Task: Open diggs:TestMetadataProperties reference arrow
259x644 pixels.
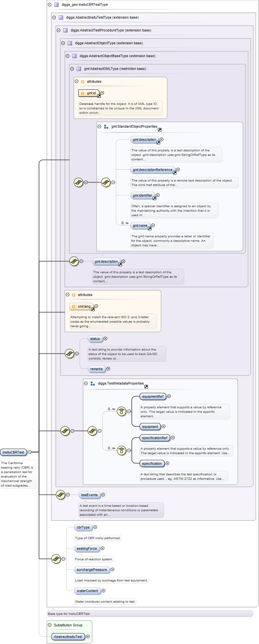Action: click(146, 386)
